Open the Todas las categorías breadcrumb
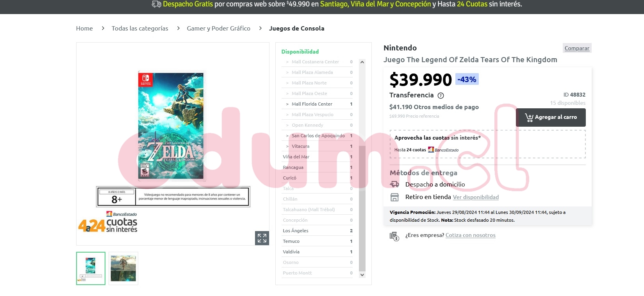This screenshot has width=644, height=296. click(x=140, y=28)
